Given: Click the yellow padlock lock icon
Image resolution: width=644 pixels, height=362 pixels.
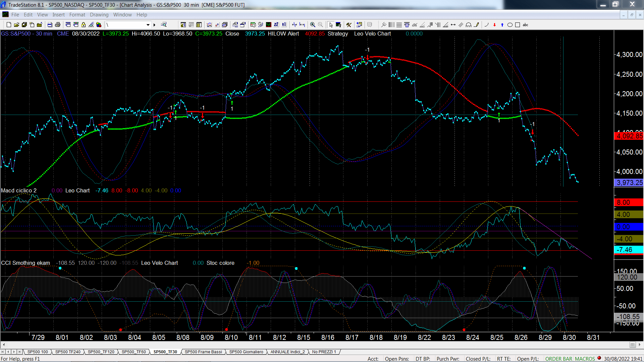Looking at the screenshot, I should click(84, 25).
